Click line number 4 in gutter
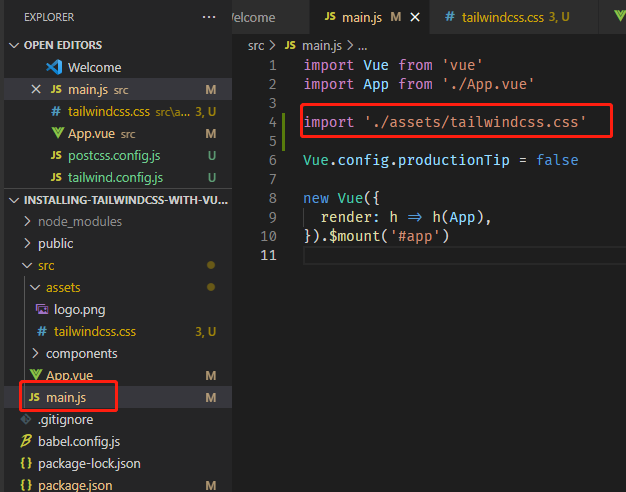The image size is (626, 492). click(x=272, y=122)
